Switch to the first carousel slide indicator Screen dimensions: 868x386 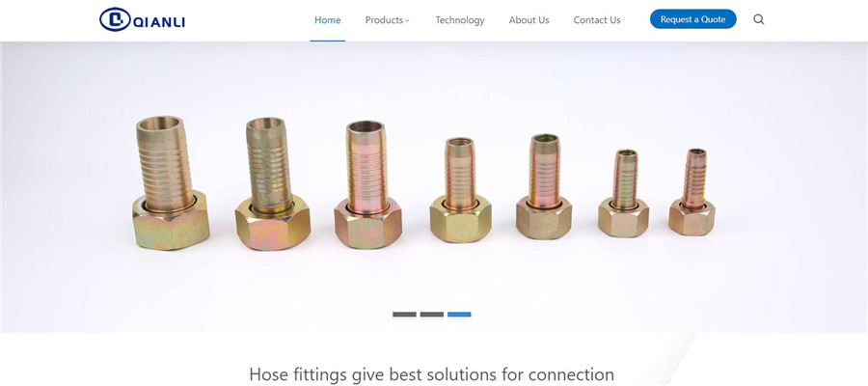(404, 315)
